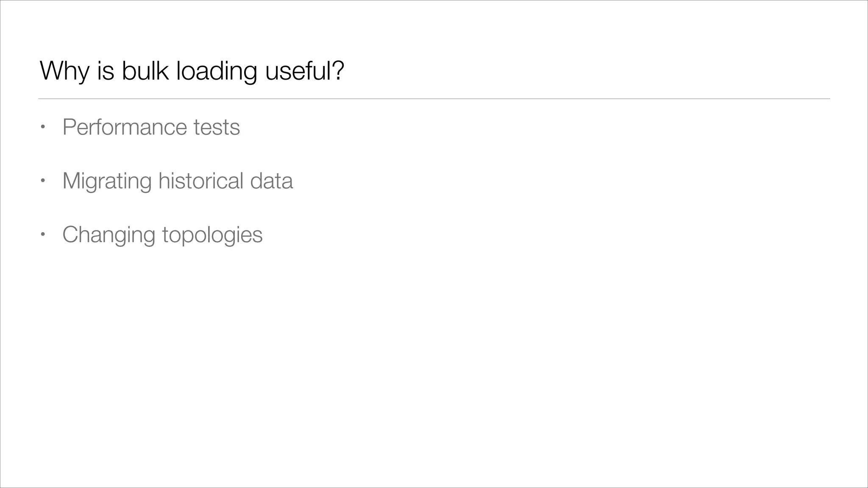Click the word "Why" in the title

[x=64, y=71]
